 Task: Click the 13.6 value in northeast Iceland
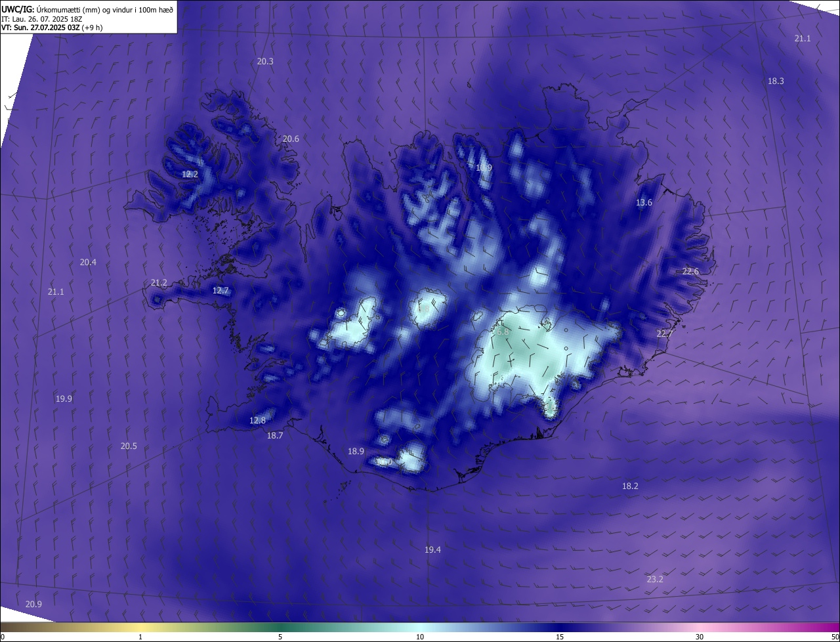pyautogui.click(x=644, y=202)
